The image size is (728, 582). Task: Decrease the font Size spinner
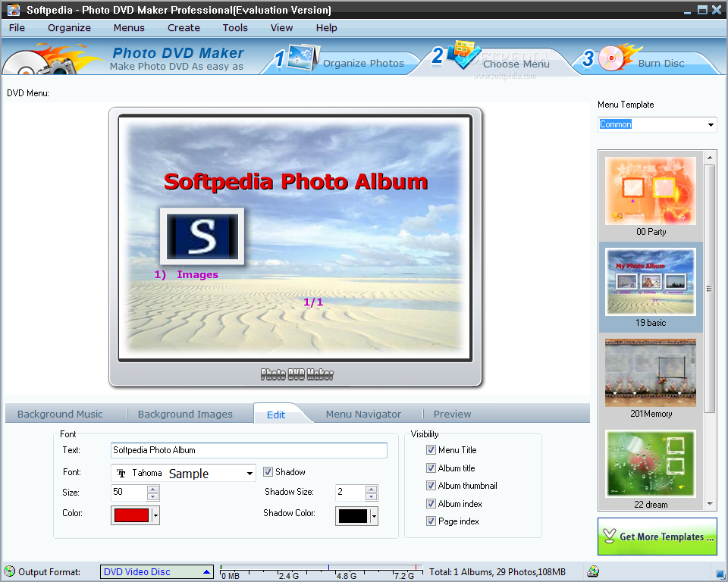(x=152, y=496)
